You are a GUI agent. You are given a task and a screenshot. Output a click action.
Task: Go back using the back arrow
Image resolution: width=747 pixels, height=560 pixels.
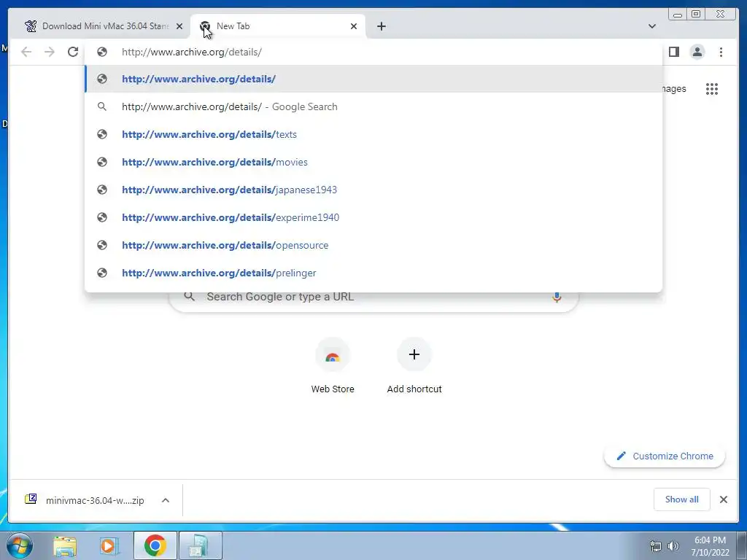pyautogui.click(x=26, y=52)
